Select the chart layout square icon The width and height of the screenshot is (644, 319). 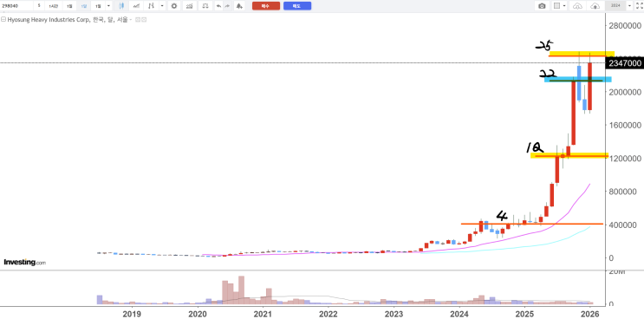coord(557,6)
